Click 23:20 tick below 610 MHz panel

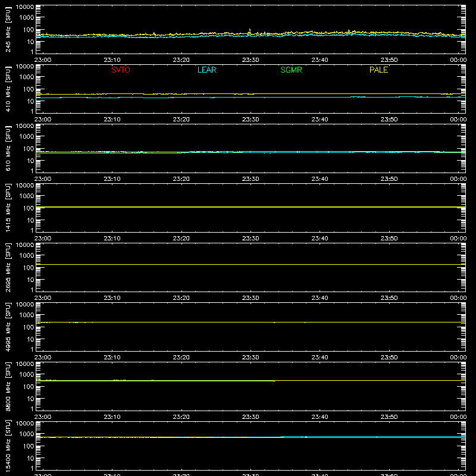coord(181,179)
